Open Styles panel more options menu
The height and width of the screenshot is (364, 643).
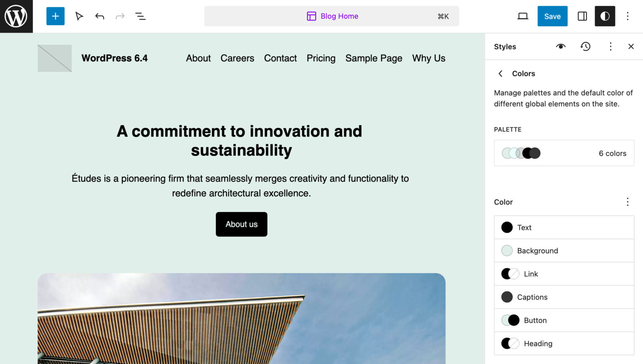[x=610, y=46]
